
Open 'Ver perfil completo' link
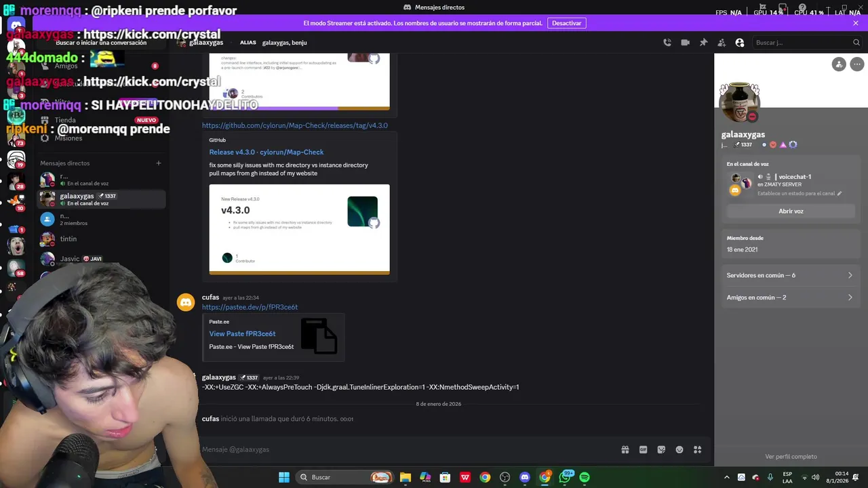tap(791, 457)
